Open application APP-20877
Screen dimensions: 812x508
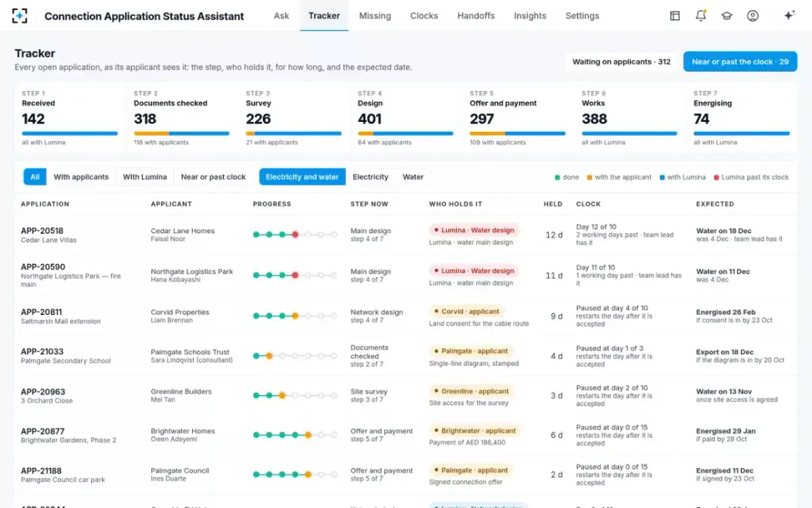[x=43, y=431]
